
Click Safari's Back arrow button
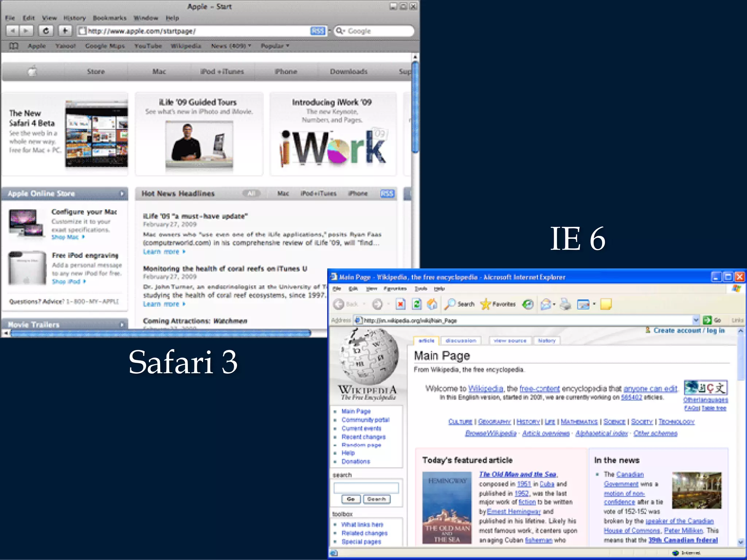point(13,31)
